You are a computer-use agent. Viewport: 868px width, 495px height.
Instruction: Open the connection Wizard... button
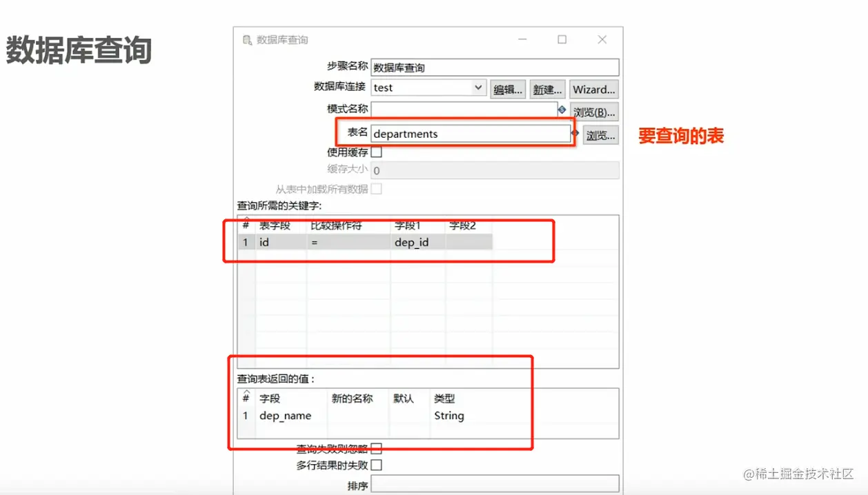(594, 90)
